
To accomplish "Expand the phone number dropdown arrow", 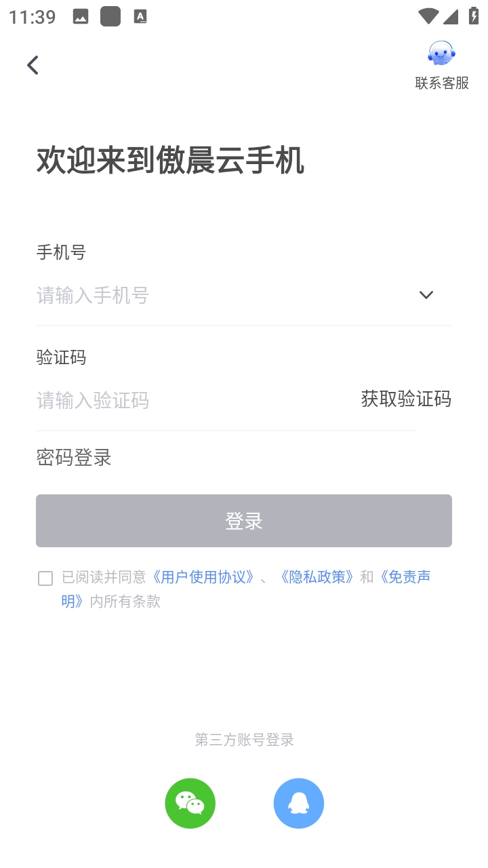I will pos(426,295).
